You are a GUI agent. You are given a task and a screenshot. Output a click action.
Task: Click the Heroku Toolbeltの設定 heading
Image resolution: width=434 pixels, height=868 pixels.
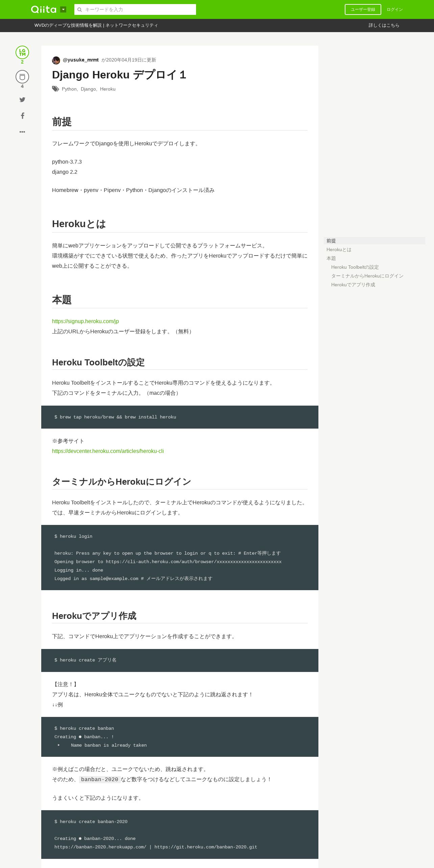[x=98, y=362]
